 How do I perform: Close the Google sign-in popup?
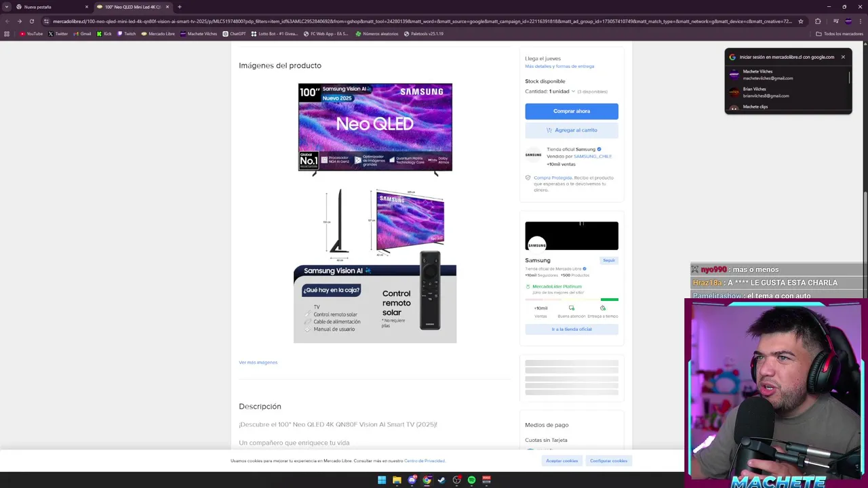pyautogui.click(x=843, y=57)
